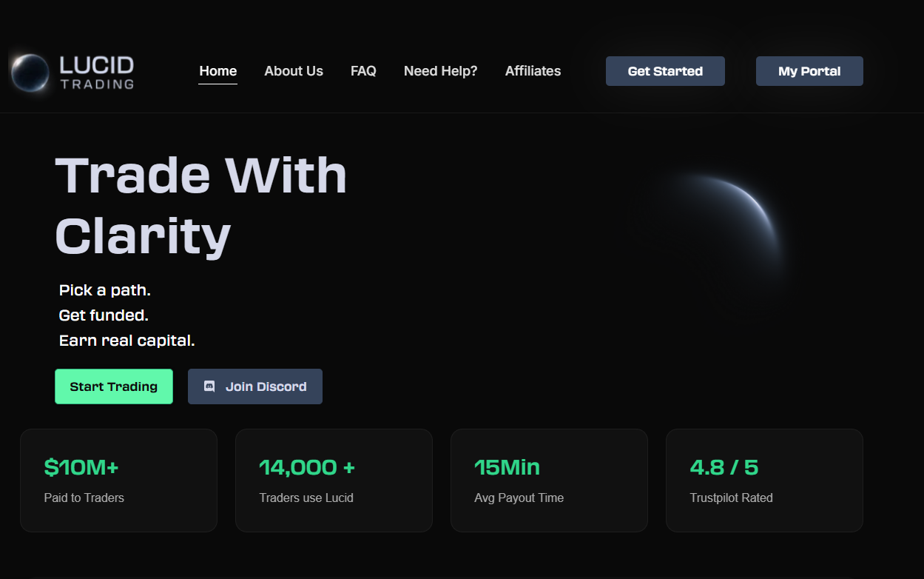The height and width of the screenshot is (579, 924).
Task: Select the Need Help? menu item
Action: coord(440,71)
